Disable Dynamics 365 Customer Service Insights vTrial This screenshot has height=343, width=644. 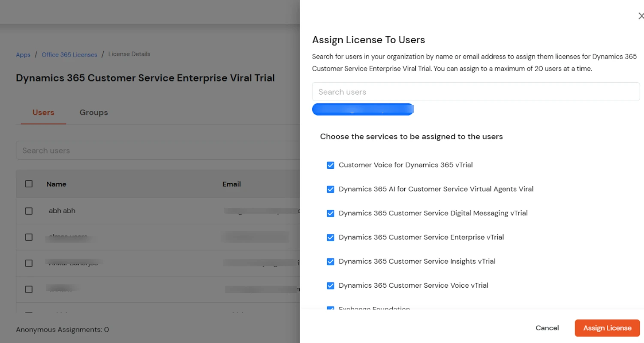click(x=331, y=261)
